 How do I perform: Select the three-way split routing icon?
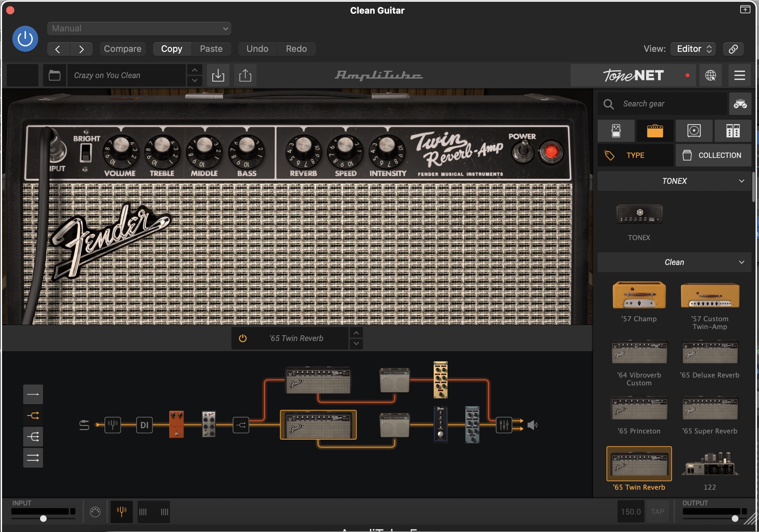pyautogui.click(x=33, y=437)
